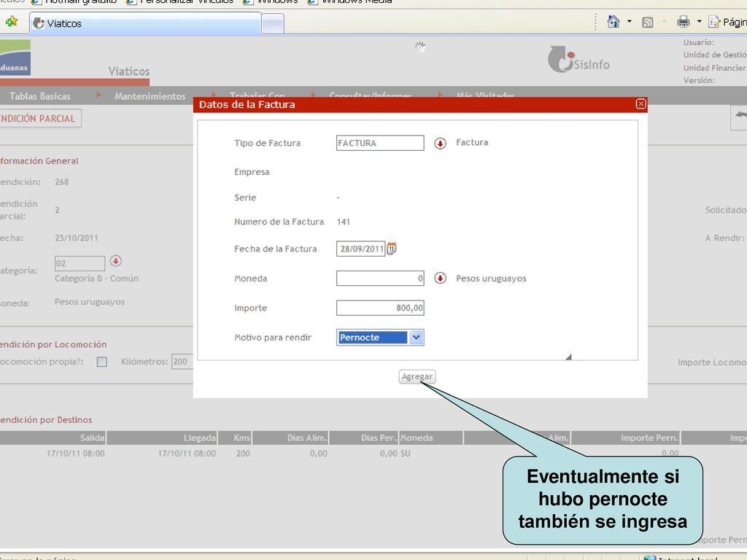747x560 pixels.
Task: Click the dialog resize grip corner
Action: pos(568,357)
